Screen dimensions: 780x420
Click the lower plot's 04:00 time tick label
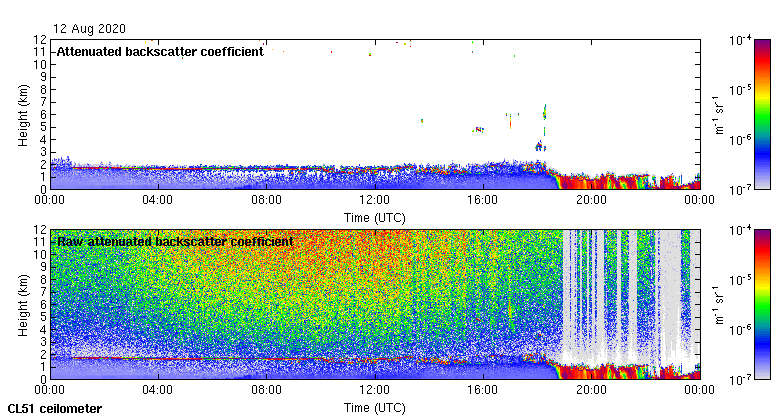[158, 390]
